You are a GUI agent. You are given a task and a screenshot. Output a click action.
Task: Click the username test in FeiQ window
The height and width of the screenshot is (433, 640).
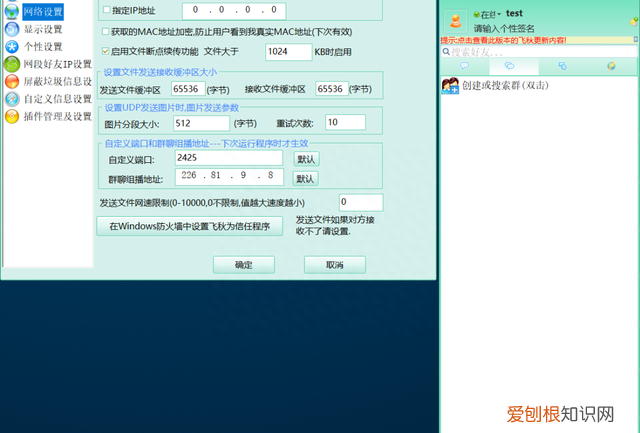tap(514, 13)
